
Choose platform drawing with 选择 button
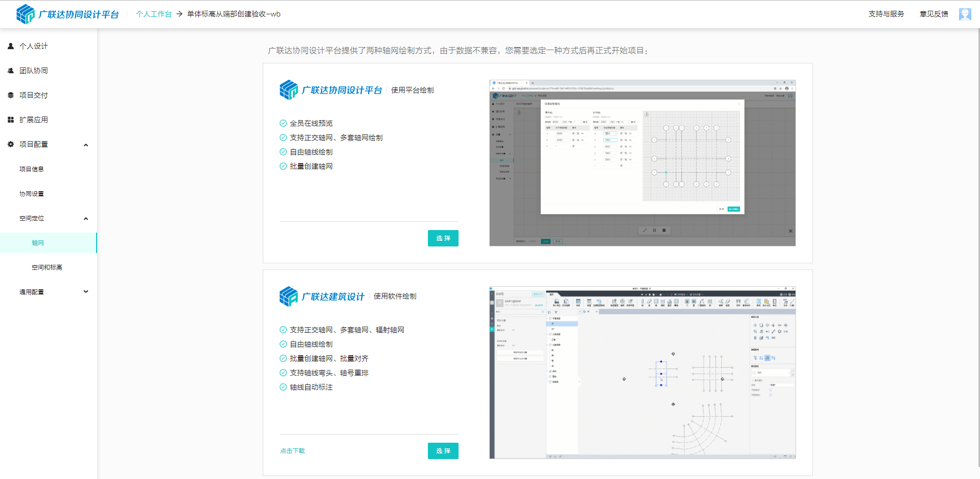tap(443, 238)
